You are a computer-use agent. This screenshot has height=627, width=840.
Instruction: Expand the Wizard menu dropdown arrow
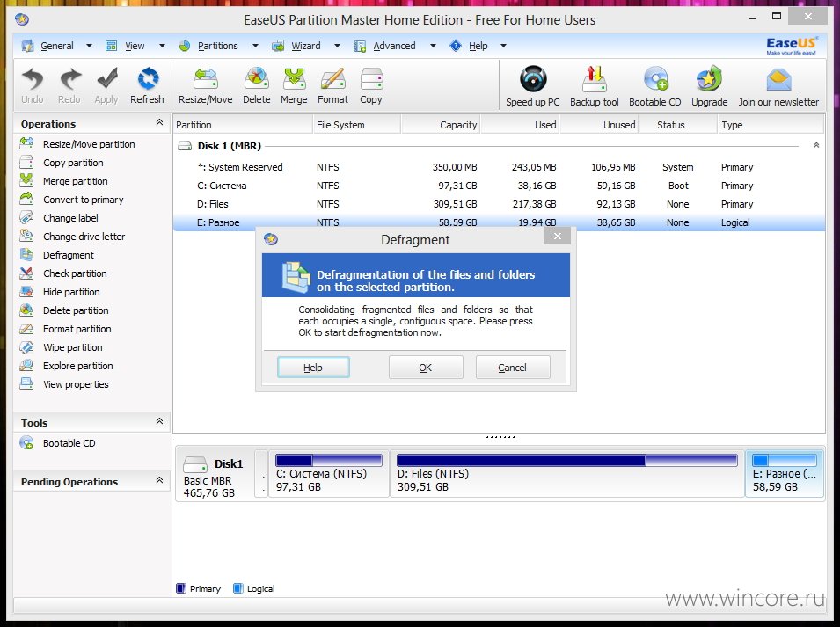click(x=337, y=46)
